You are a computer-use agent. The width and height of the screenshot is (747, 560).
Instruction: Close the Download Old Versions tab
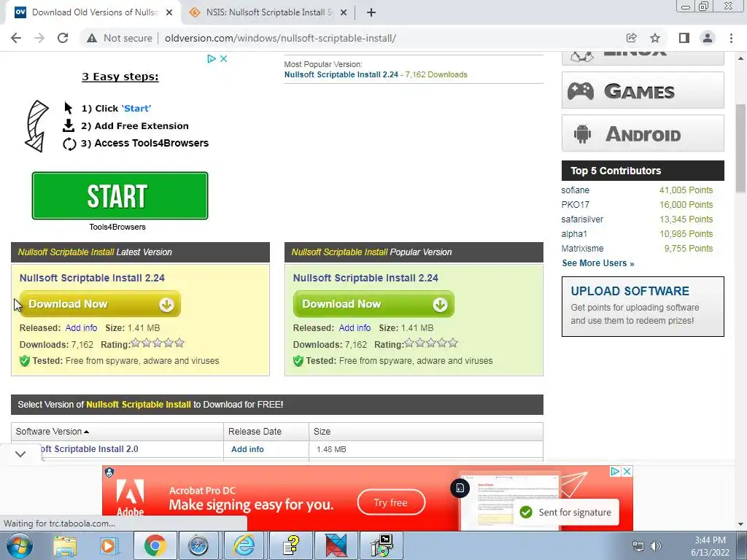[169, 12]
